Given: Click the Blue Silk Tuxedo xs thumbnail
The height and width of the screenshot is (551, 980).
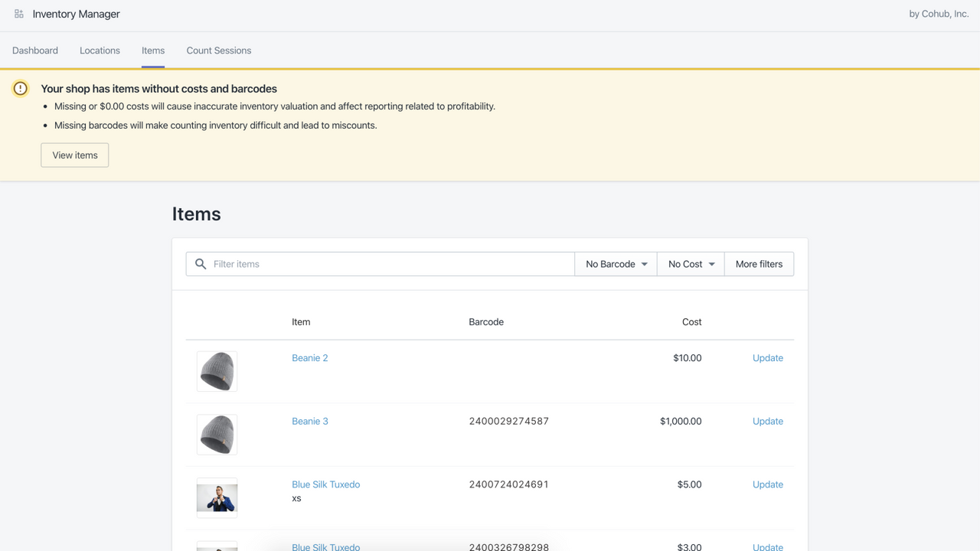Looking at the screenshot, I should click(x=217, y=498).
